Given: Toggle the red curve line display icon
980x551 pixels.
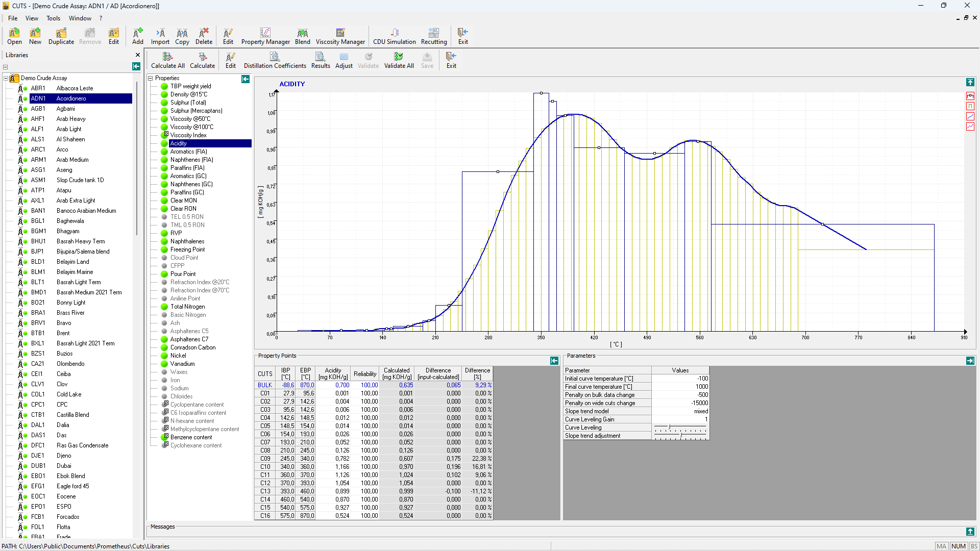Looking at the screenshot, I should tap(970, 116).
